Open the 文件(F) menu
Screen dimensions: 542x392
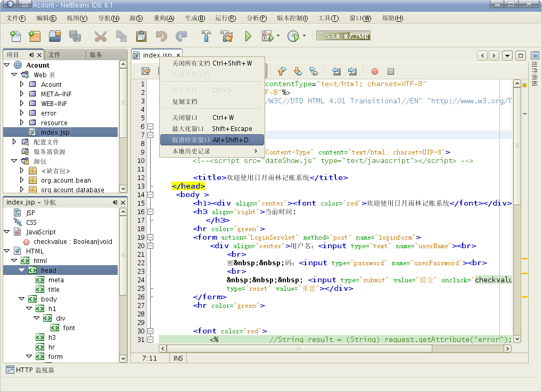[16, 18]
